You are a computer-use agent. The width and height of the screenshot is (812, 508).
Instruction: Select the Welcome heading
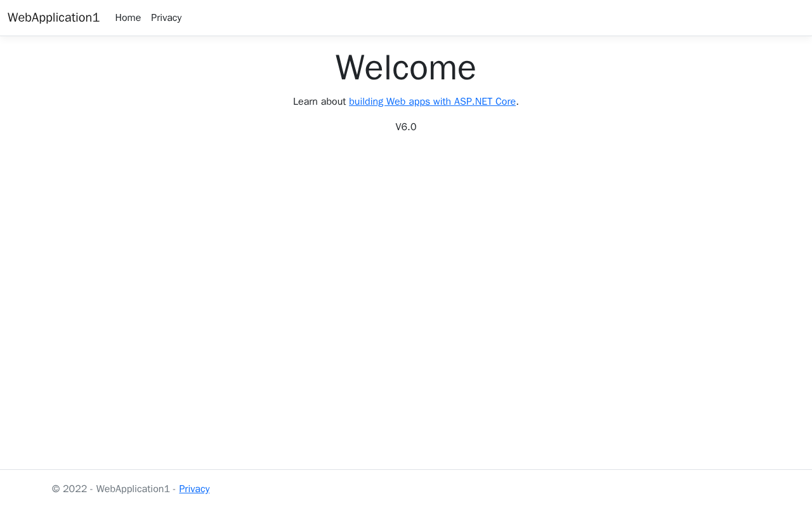pos(406,67)
